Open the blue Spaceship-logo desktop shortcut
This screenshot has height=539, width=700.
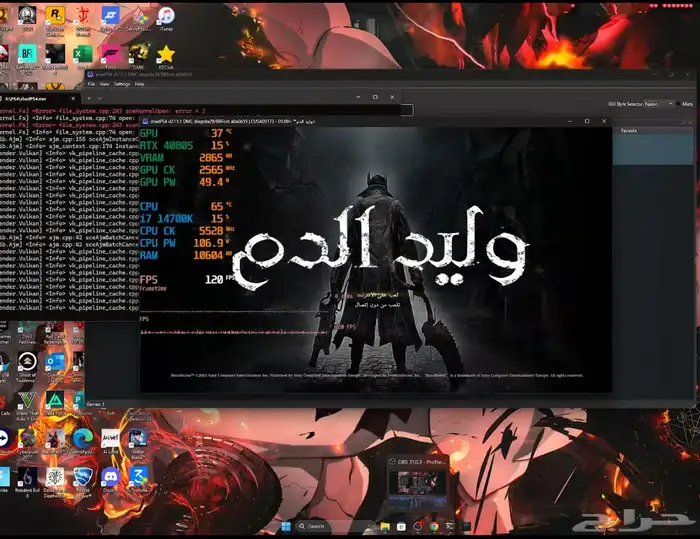(x=110, y=16)
